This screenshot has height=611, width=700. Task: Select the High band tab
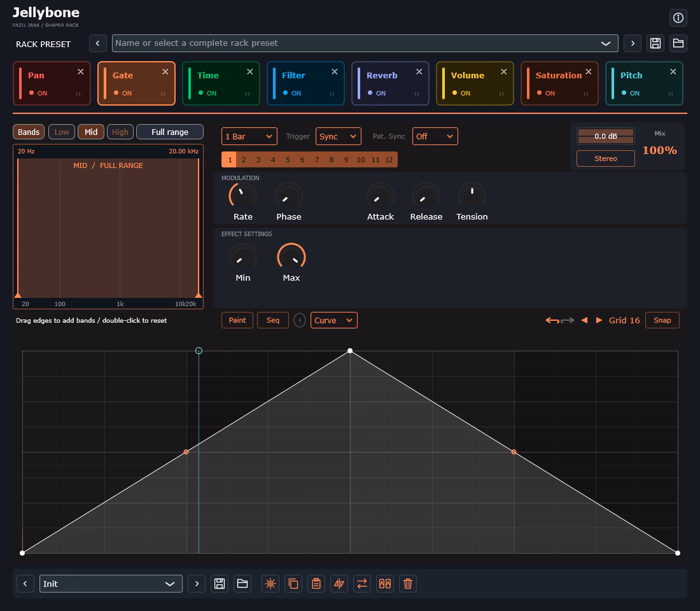[x=120, y=132]
